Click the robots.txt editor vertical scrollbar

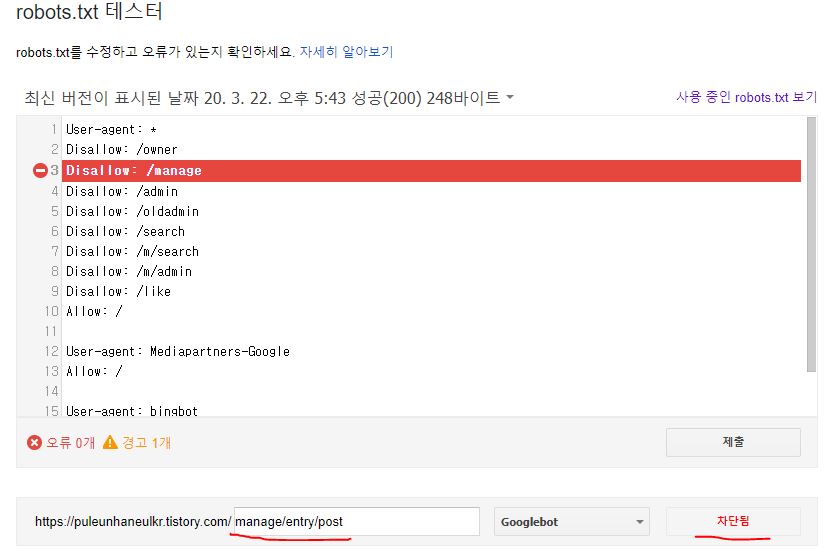tap(812, 245)
